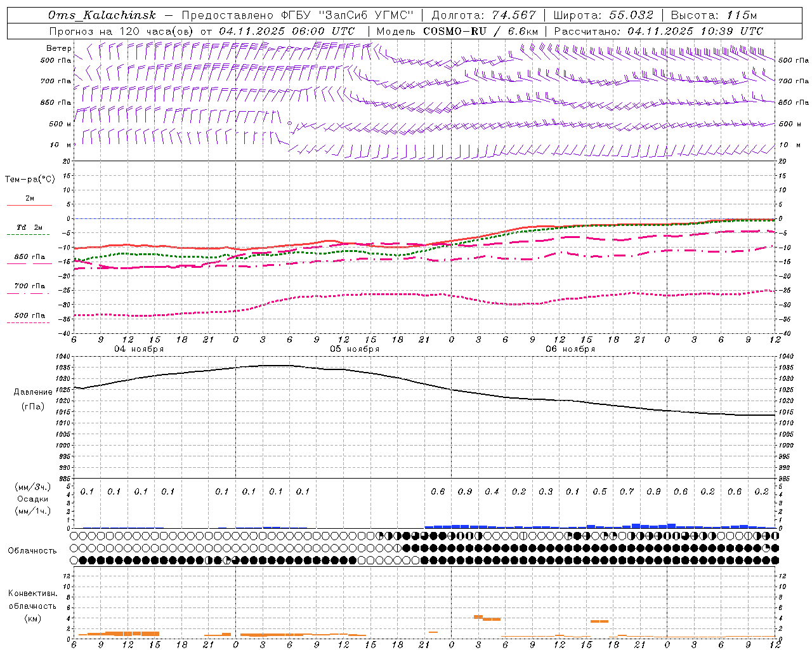812x650 pixels.
Task: Click the Долгота: 74.567 value
Action: (483, 15)
